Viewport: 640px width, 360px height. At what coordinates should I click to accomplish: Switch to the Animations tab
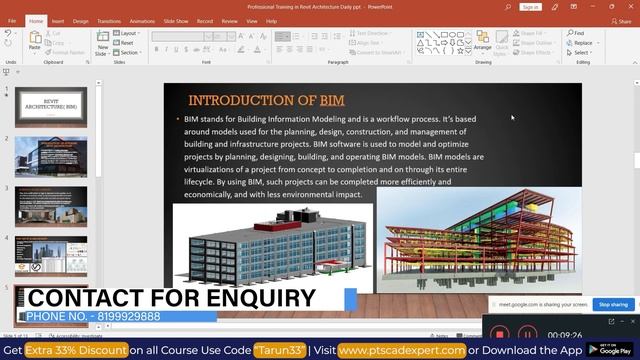[142, 21]
